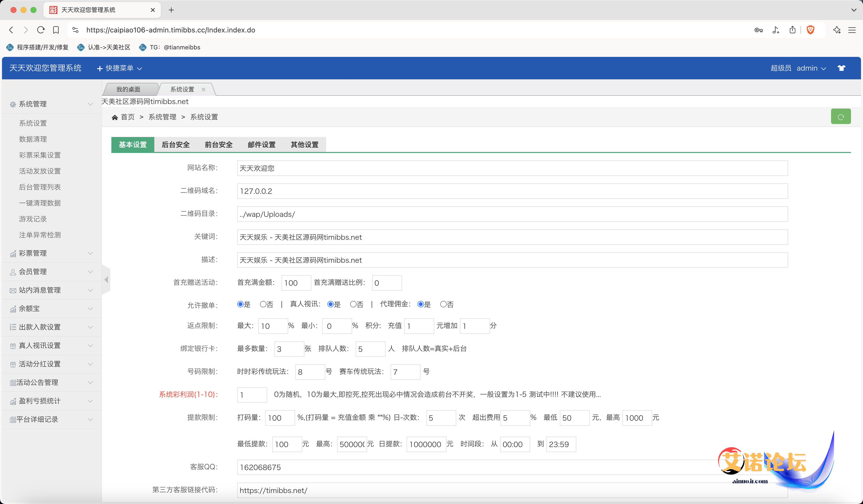
Task: Click the tab list chevron at top right
Action: (x=854, y=10)
